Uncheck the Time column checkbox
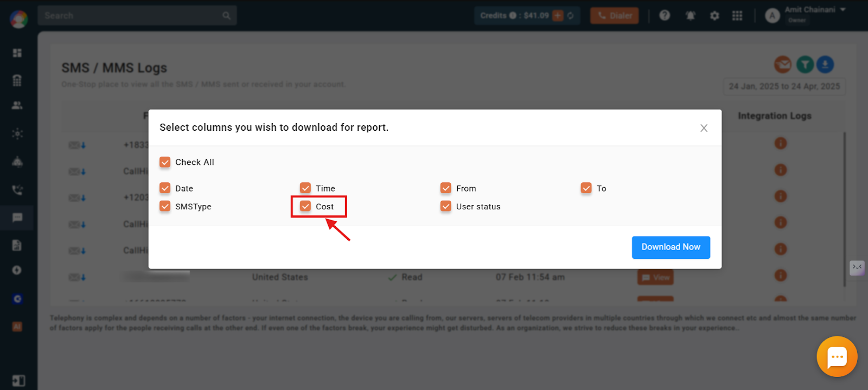Screen dimensions: 868x390 point(305,188)
